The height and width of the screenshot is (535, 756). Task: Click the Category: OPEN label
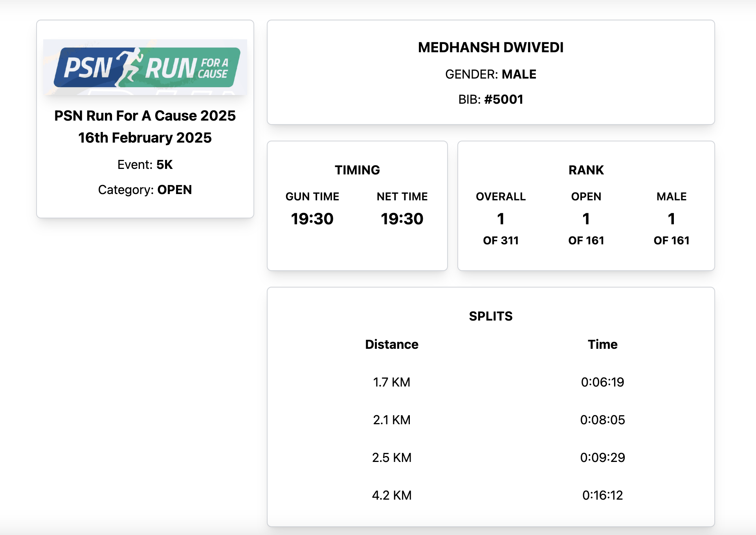(145, 190)
